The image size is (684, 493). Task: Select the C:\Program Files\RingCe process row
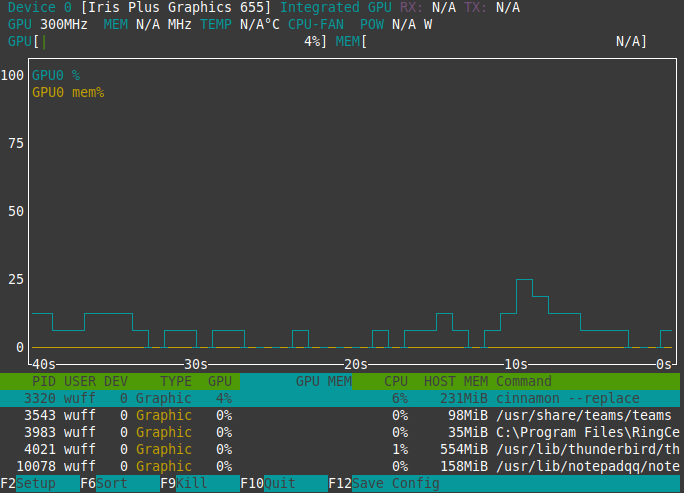tap(340, 432)
